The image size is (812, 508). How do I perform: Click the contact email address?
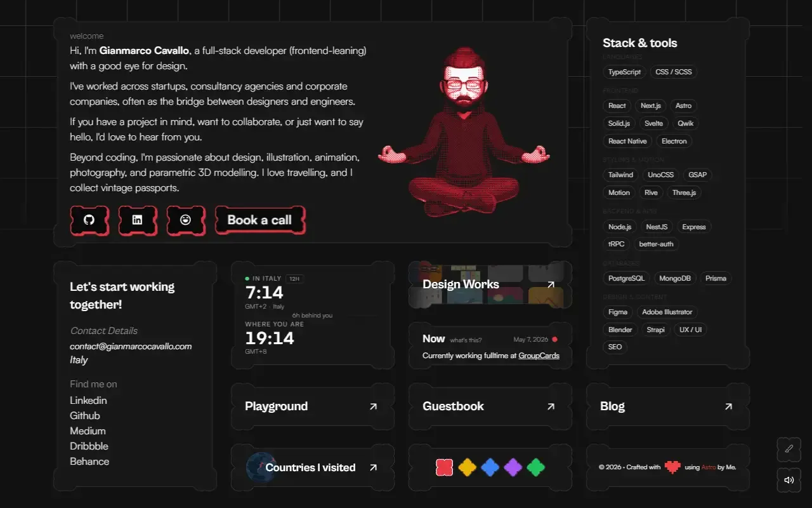pos(131,346)
